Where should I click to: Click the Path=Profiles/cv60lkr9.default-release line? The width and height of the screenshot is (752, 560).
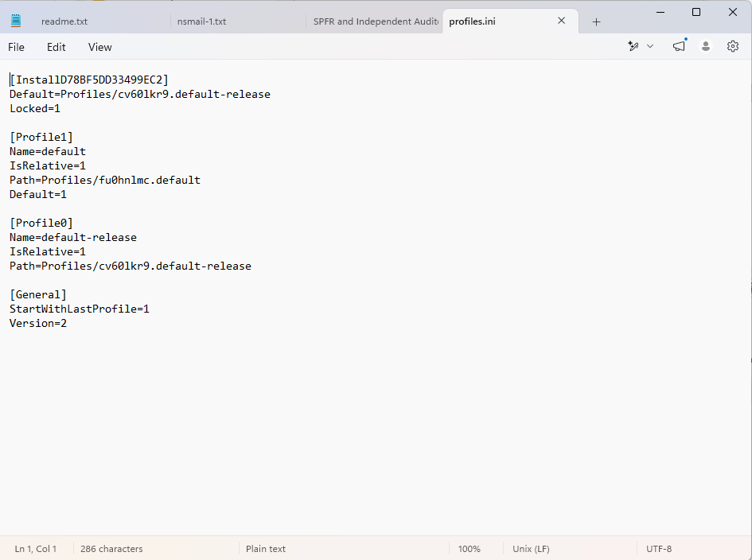coord(131,266)
